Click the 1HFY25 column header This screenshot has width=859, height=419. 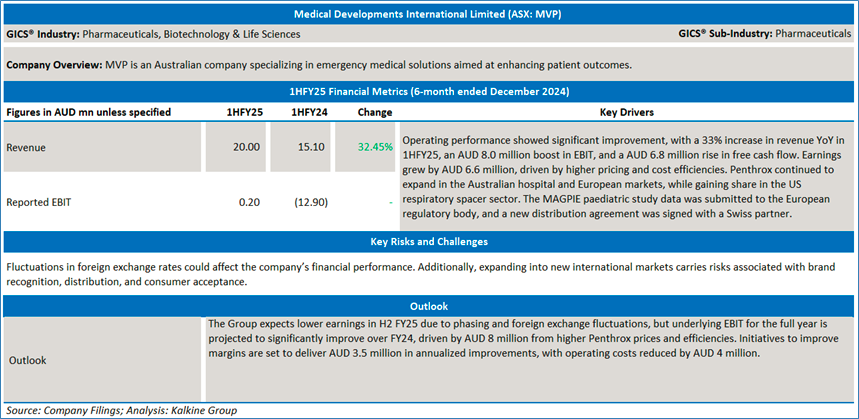244,112
